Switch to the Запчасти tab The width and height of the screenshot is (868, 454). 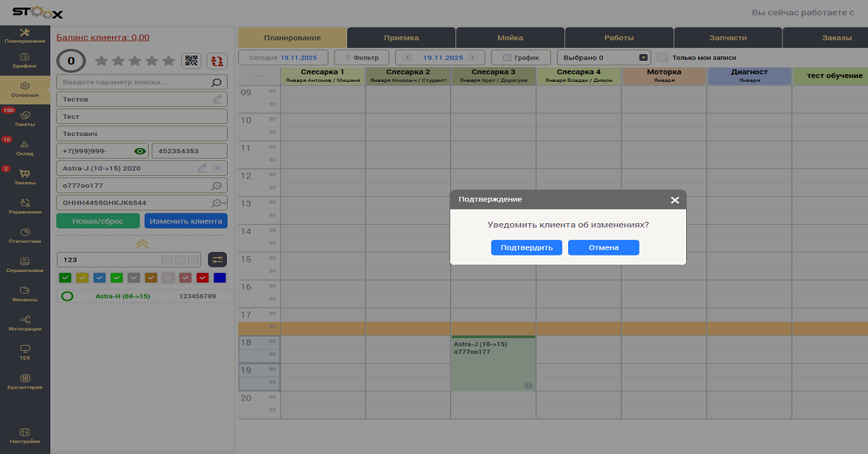point(728,38)
